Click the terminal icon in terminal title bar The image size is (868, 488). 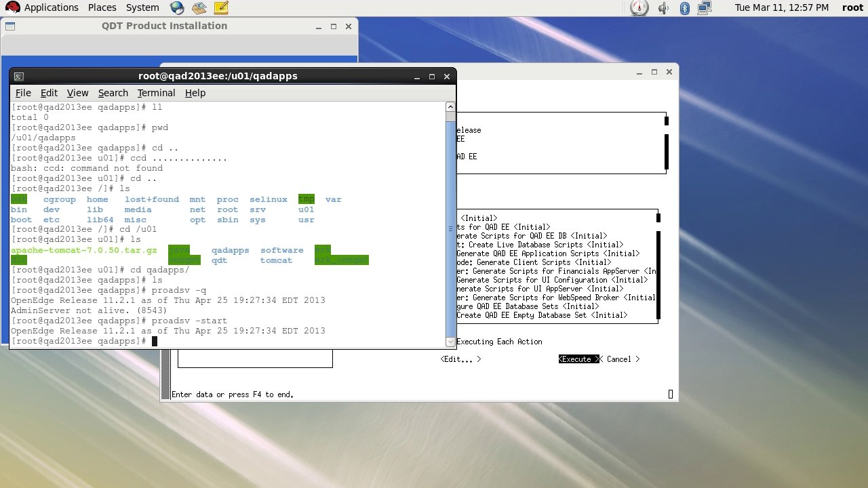coord(19,77)
